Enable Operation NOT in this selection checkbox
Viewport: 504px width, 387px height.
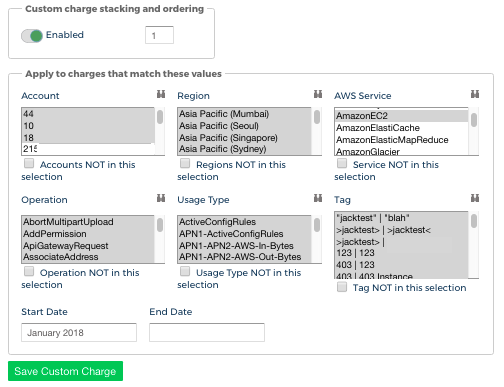coord(29,271)
